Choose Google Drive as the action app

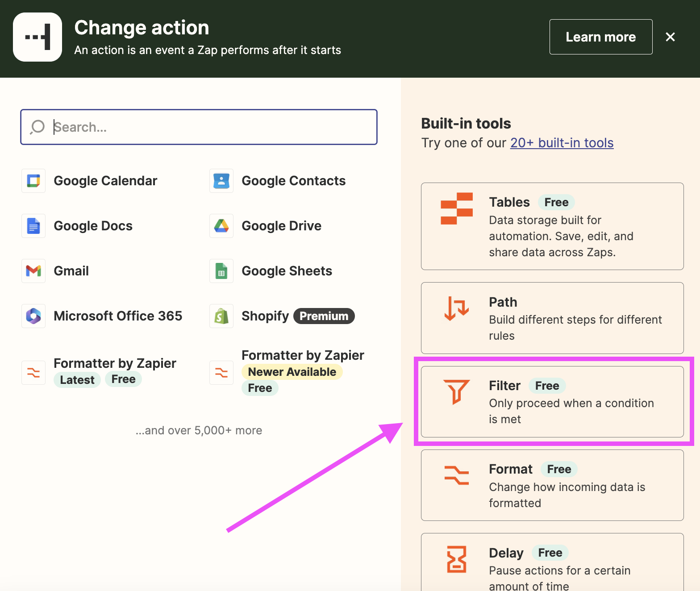point(281,226)
